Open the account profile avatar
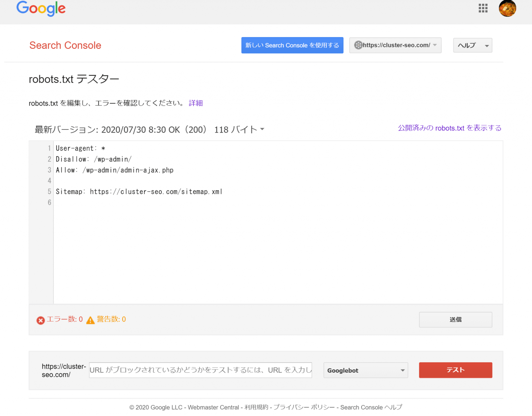 (x=507, y=8)
